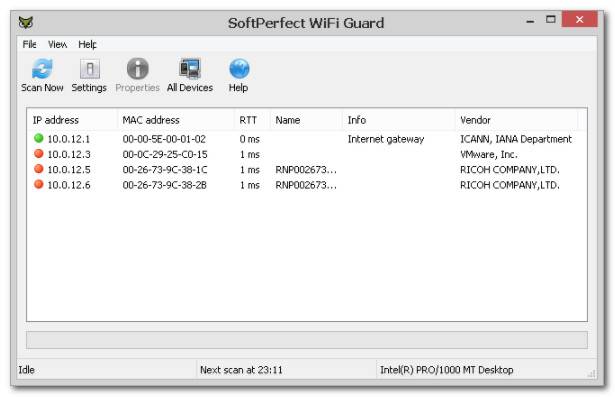615x397 pixels.
Task: Click the greyed Properties info icon
Action: [x=137, y=69]
